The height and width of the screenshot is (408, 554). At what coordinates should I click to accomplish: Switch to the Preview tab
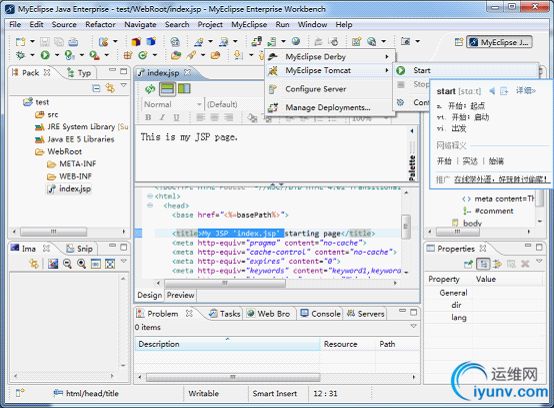(180, 295)
